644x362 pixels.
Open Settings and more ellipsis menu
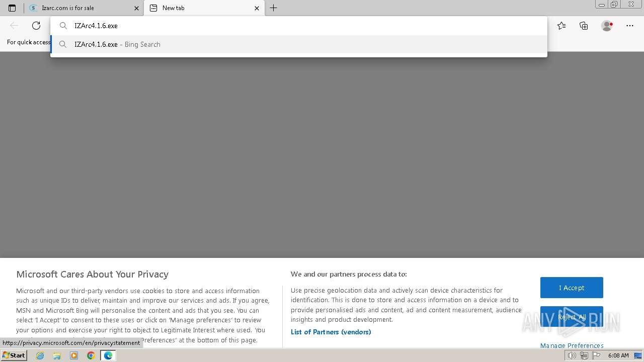pos(630,26)
